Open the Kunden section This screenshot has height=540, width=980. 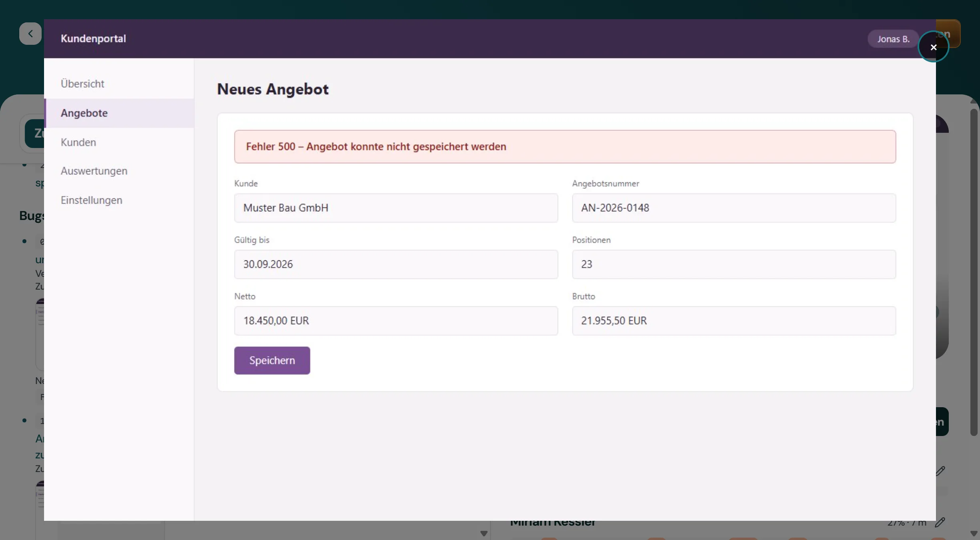point(119,142)
